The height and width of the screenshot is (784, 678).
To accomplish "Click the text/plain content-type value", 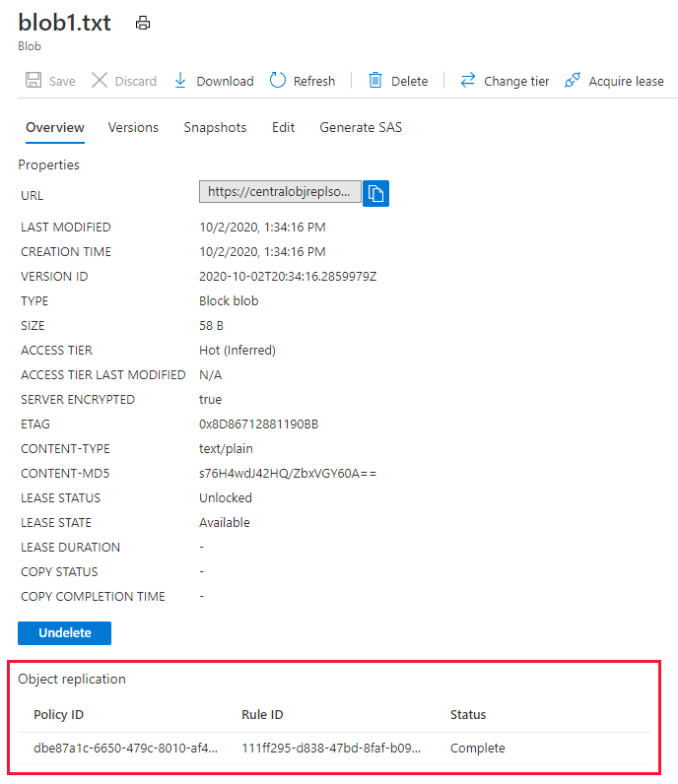I will (x=226, y=449).
